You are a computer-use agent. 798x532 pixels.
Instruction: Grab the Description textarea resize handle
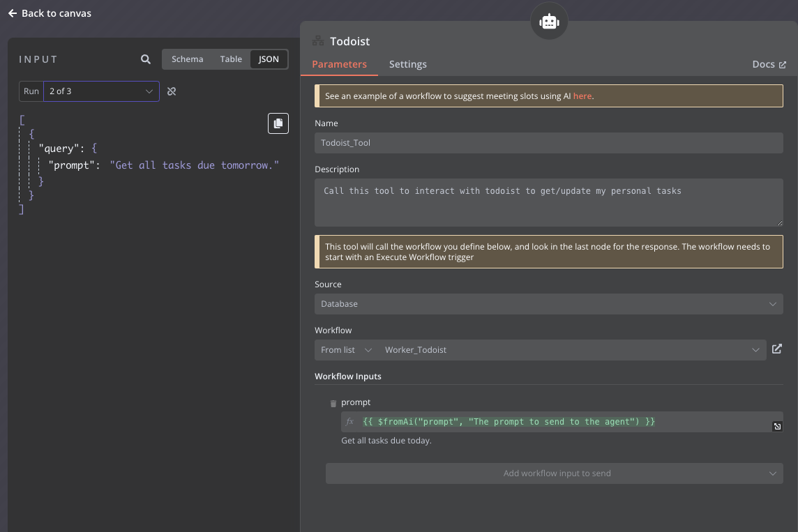tap(779, 222)
